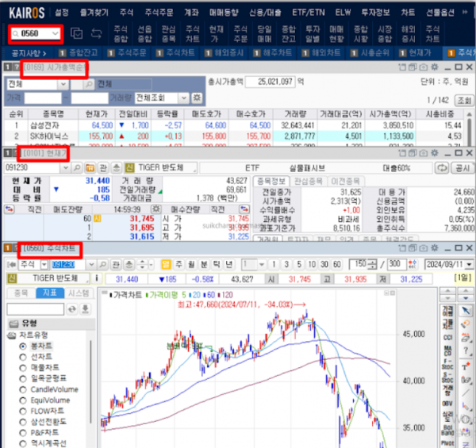This screenshot has height=448, width=476.
Task: Click the refresh icon in 지표 search panel
Action: tap(72, 308)
